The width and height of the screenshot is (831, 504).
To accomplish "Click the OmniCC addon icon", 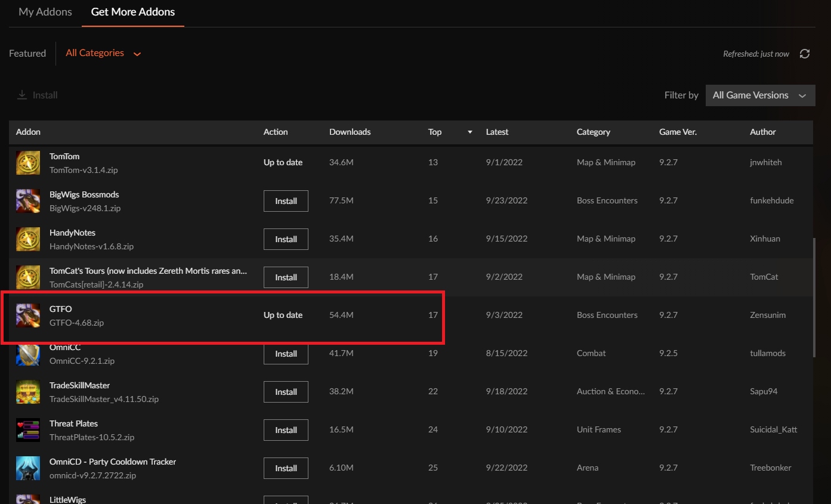I will coord(28,354).
